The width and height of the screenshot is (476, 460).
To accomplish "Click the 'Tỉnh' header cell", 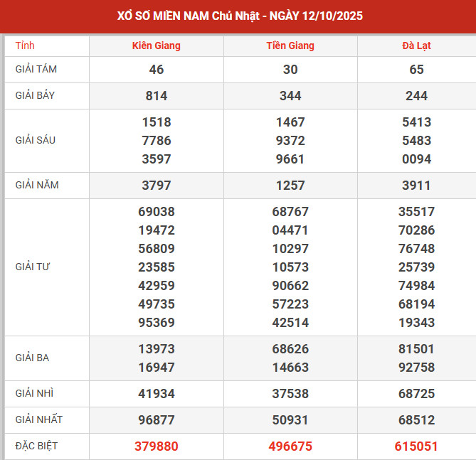I will (25, 46).
